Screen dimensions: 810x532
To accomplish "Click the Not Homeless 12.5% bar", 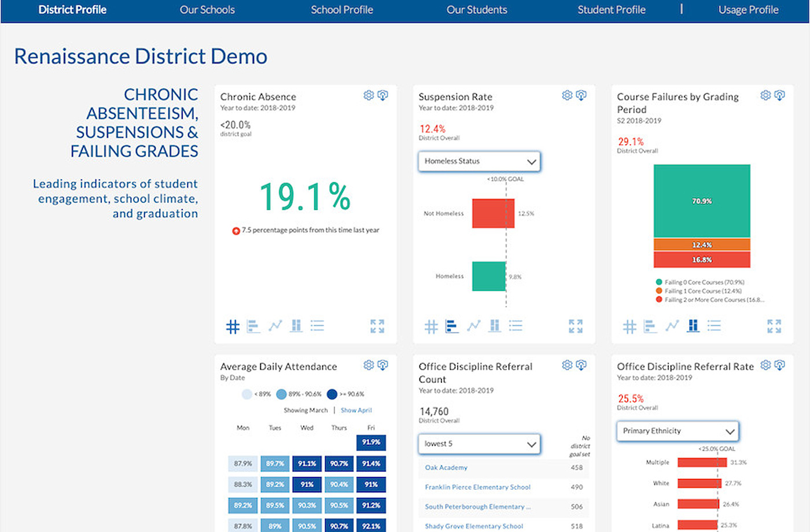I will (x=493, y=213).
